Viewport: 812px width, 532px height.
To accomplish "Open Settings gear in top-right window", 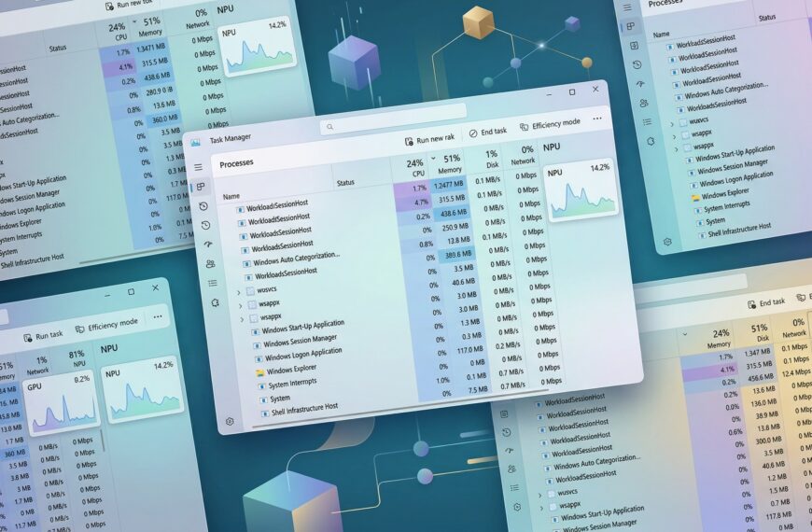I will tap(667, 242).
